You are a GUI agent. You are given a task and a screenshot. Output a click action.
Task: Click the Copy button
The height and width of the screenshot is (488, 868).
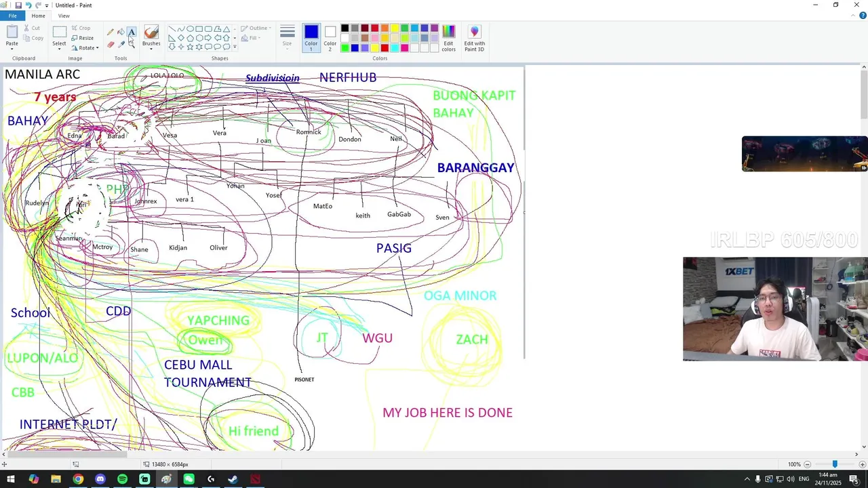[33, 38]
